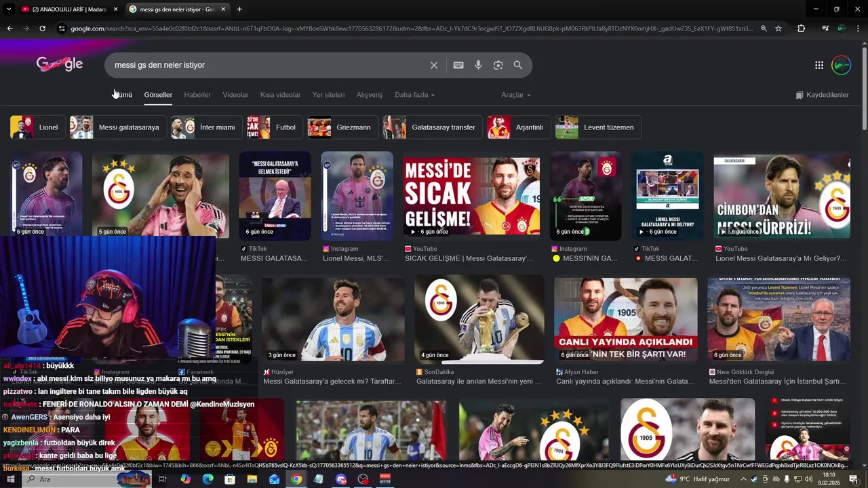Open Kaydedilenler saved items
868x488 pixels.
pos(822,95)
